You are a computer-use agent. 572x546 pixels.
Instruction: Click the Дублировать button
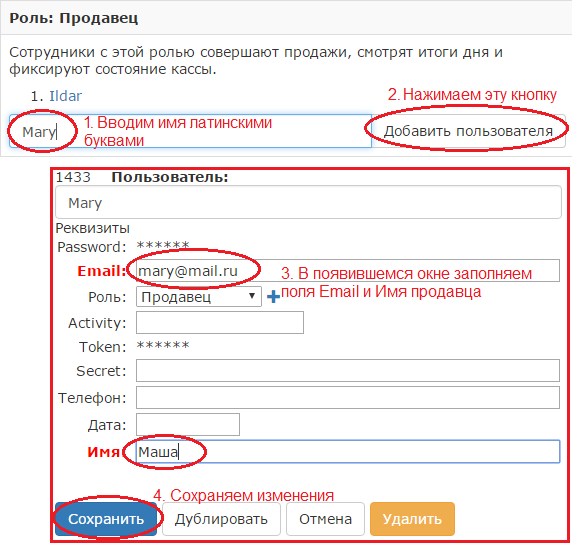coord(221,519)
